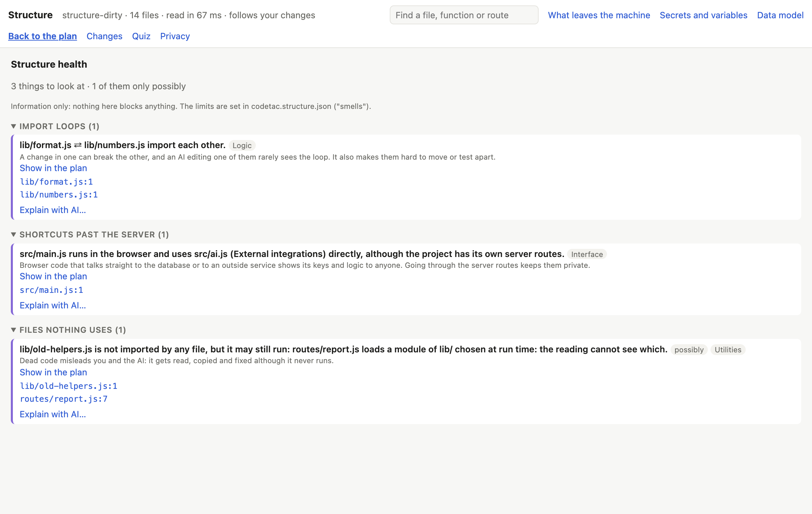Switch to the Privacy tab

point(175,36)
